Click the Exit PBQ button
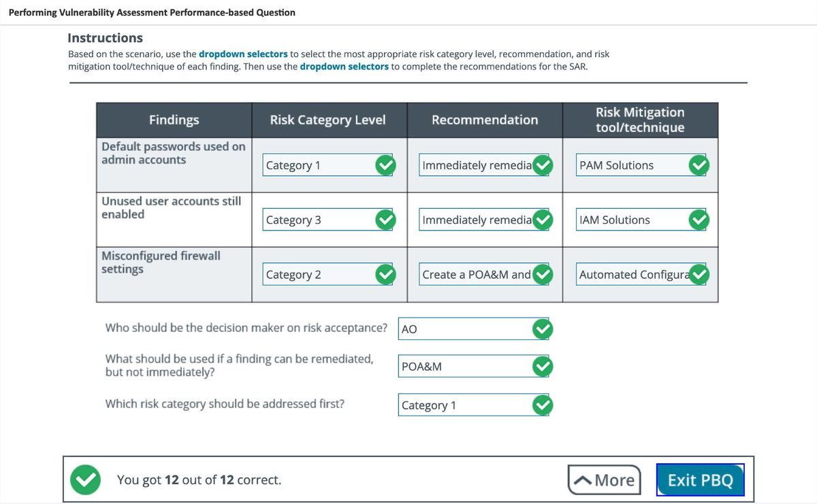The height and width of the screenshot is (504, 817). click(700, 480)
